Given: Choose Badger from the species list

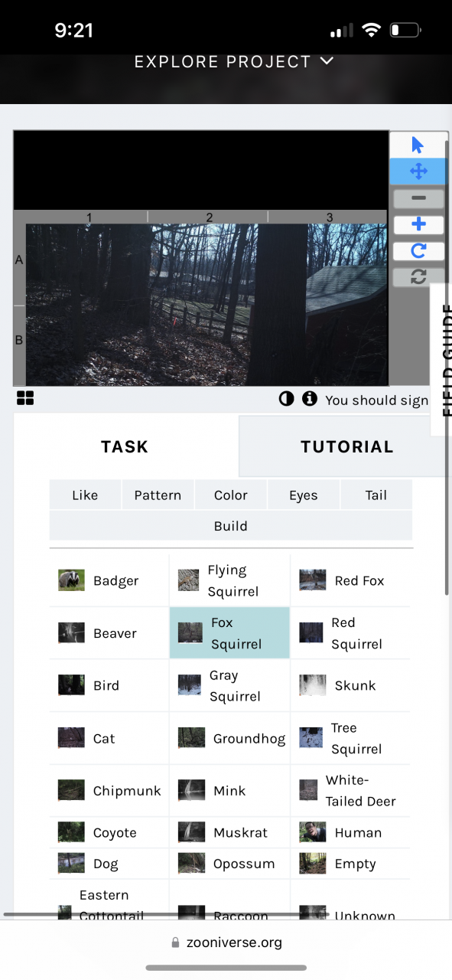Looking at the screenshot, I should [x=109, y=580].
